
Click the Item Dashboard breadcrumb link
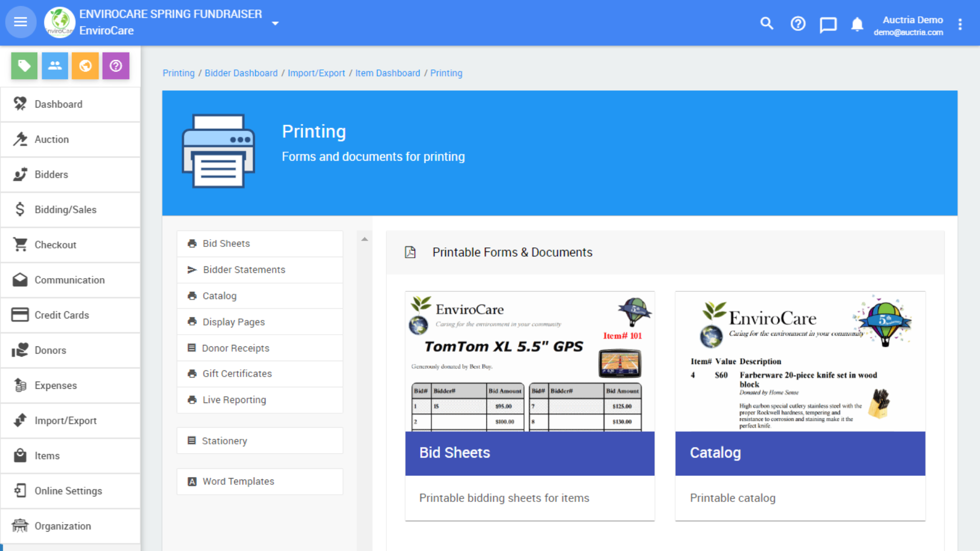click(387, 73)
